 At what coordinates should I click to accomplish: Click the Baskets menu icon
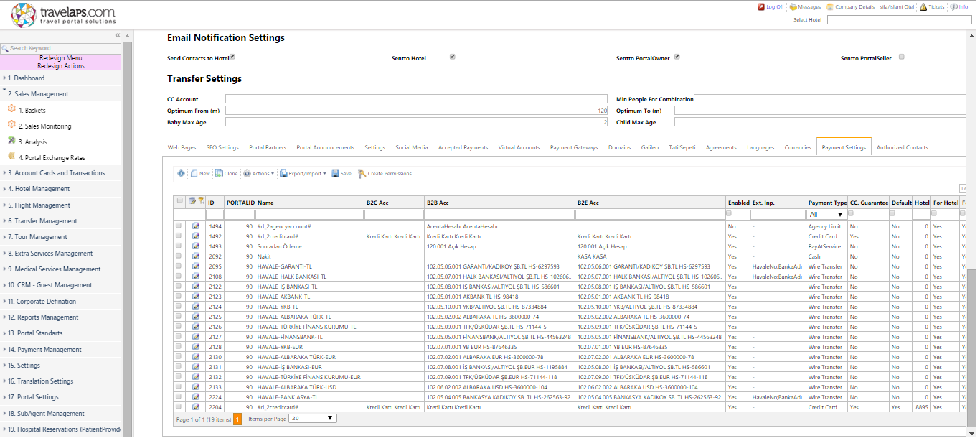11,109
